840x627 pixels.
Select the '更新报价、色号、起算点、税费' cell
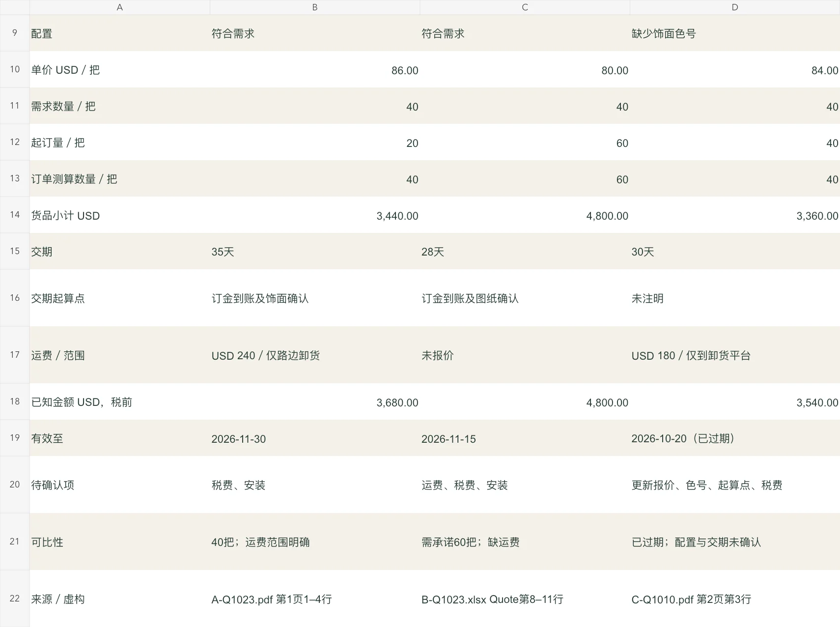tap(735, 485)
